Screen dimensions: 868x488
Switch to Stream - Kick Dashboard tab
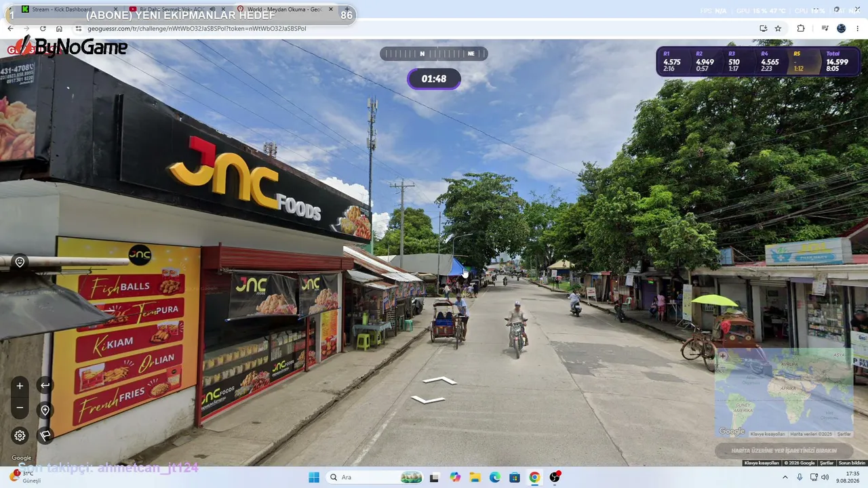tap(68, 9)
